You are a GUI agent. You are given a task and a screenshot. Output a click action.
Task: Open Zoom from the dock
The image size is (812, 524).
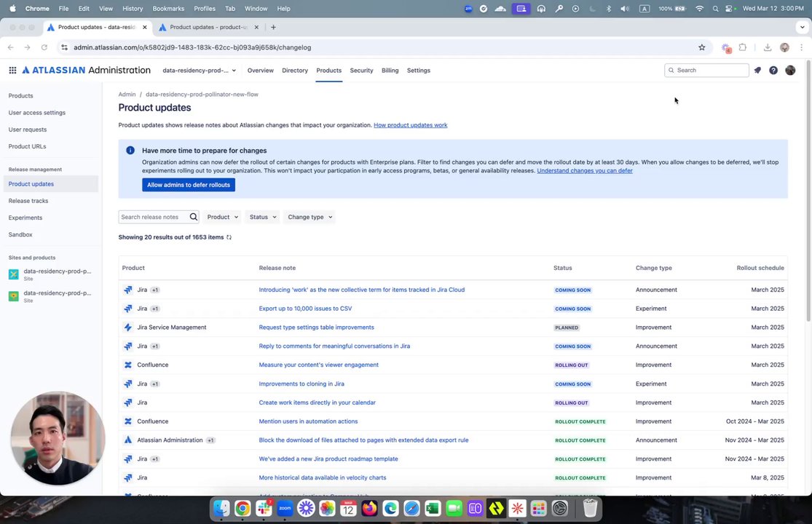285,509
